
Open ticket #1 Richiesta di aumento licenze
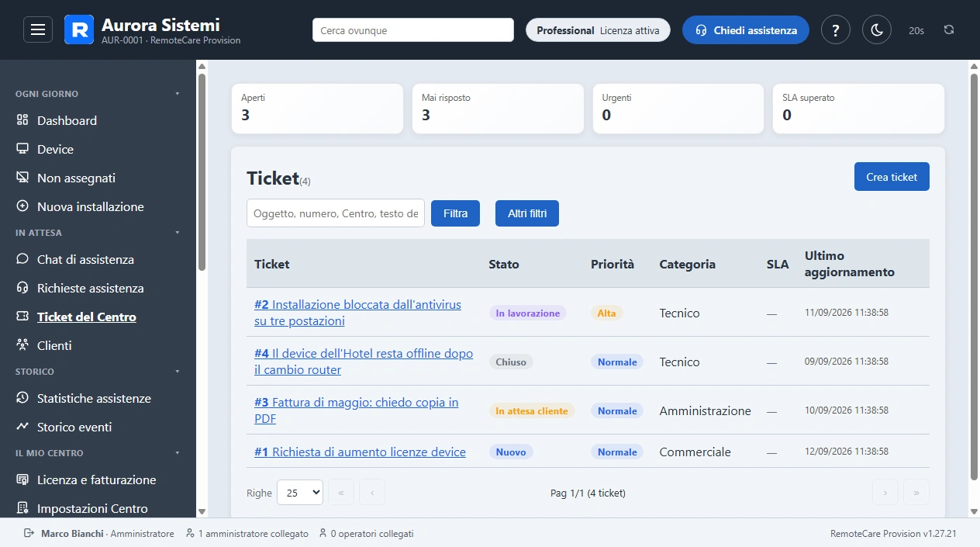(360, 452)
